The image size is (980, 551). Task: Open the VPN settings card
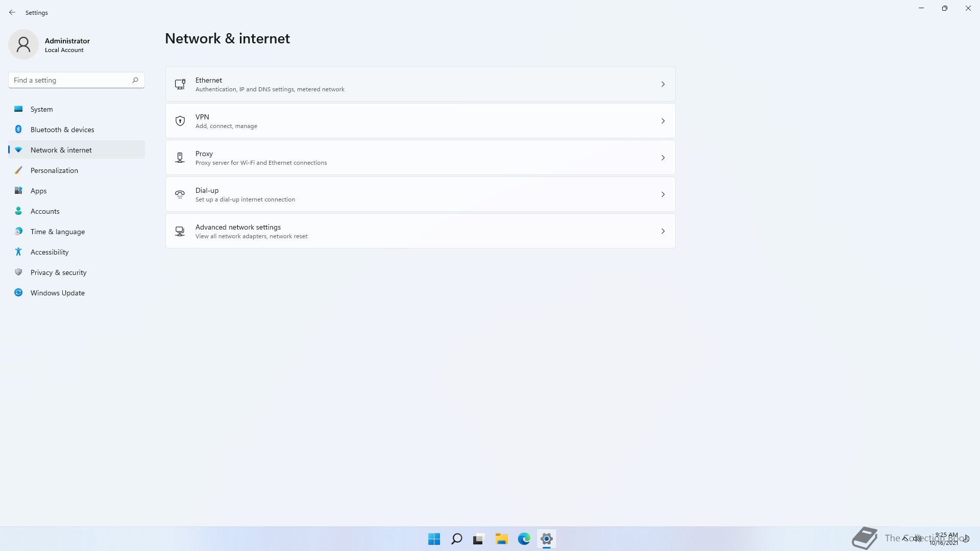pyautogui.click(x=420, y=121)
